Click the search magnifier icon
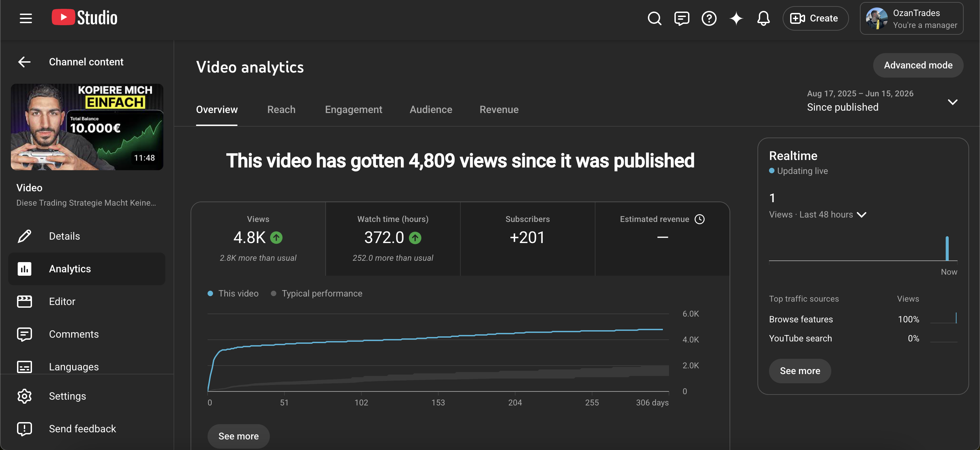The height and width of the screenshot is (450, 980). 654,18
